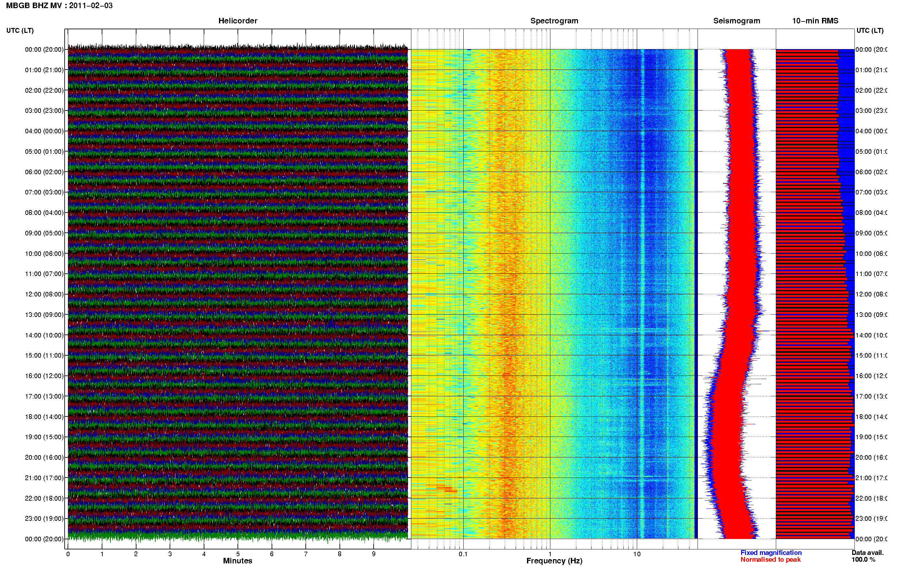This screenshot has width=924, height=578.
Task: Click left time label 04:00 (00:00)
Action: 44,131
